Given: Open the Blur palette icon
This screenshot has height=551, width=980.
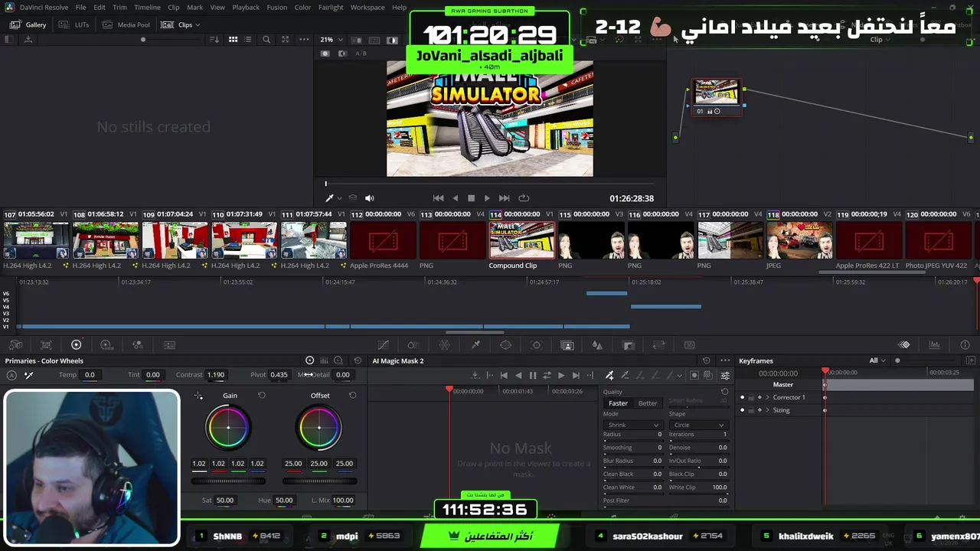Looking at the screenshot, I should pos(598,345).
